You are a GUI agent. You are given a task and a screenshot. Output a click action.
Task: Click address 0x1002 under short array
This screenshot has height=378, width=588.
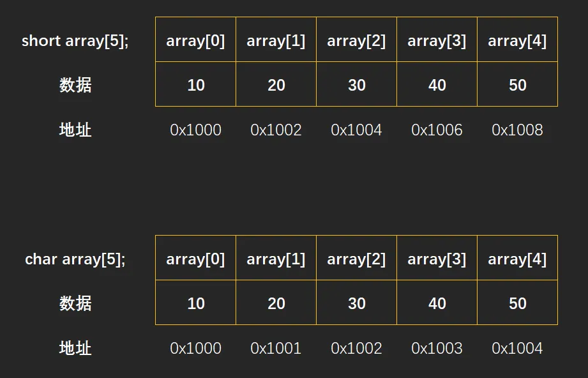[x=276, y=130]
